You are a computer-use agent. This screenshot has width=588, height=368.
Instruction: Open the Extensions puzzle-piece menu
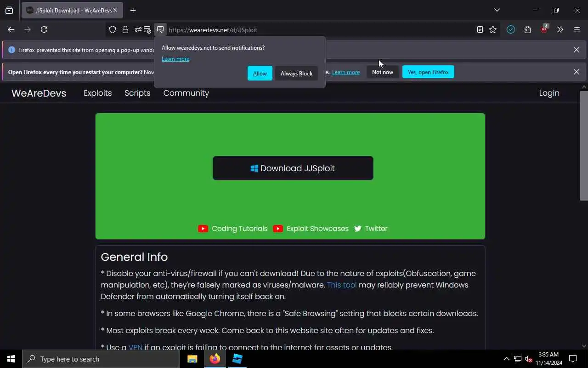pyautogui.click(x=527, y=29)
